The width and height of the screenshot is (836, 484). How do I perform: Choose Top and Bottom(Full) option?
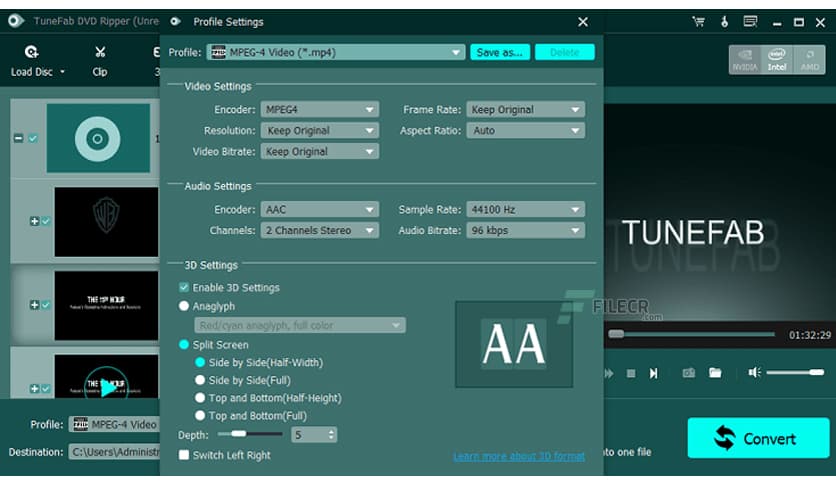[200, 415]
